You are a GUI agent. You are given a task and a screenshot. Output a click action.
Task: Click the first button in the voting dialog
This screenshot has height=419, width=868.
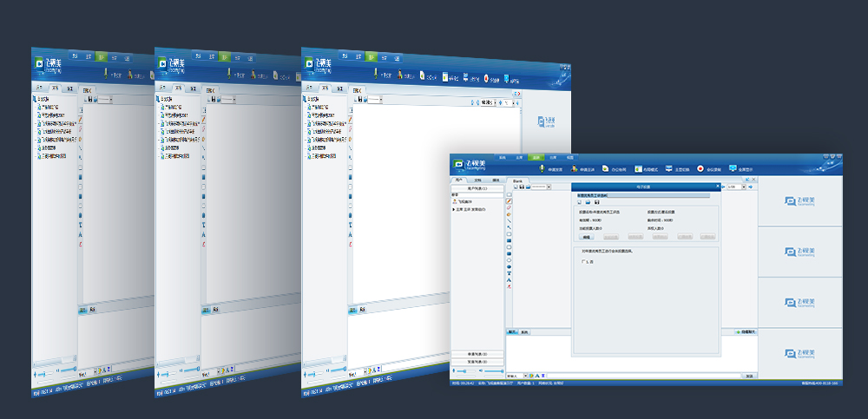[x=586, y=236]
